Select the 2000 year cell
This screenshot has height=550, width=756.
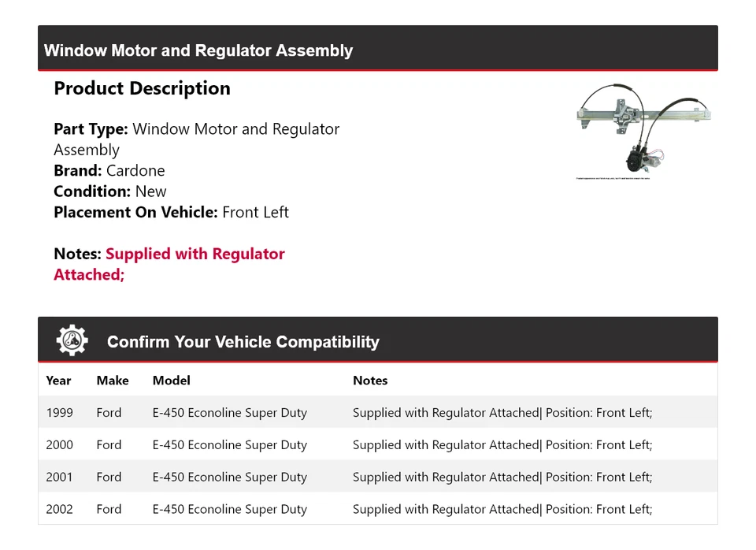[x=59, y=445]
